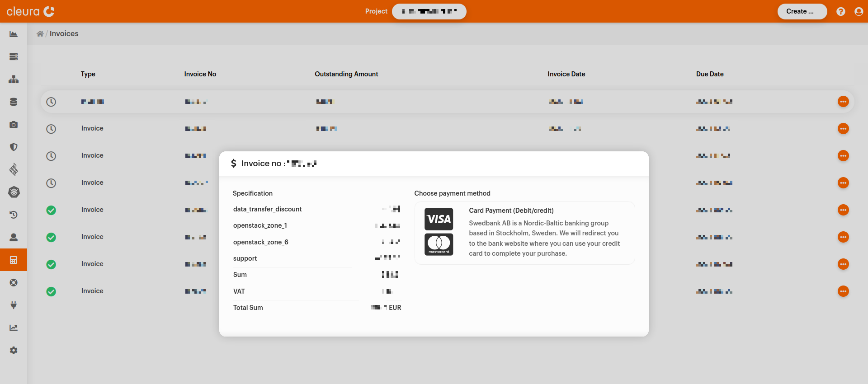Select the highlighted Invoices calculator menu item
This screenshot has width=868, height=384.
click(14, 260)
